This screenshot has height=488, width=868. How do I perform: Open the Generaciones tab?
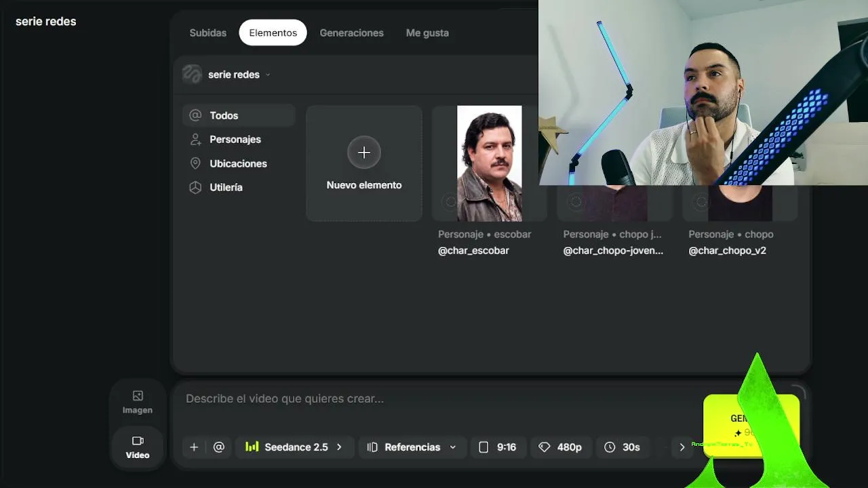(351, 33)
